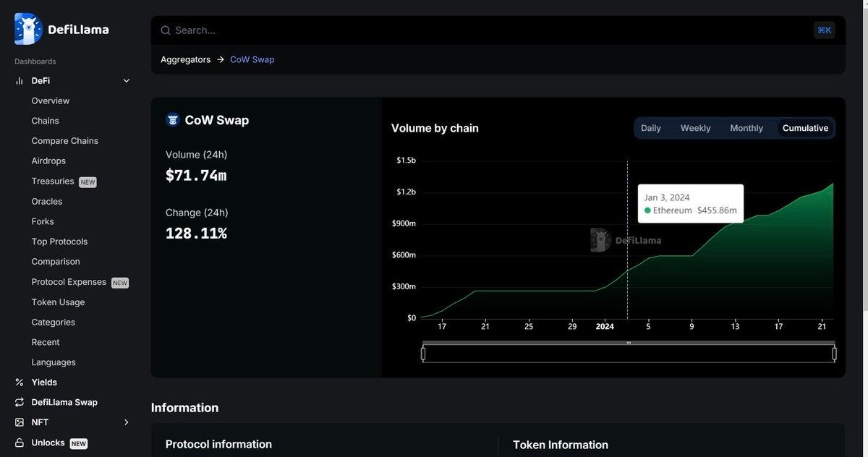Go to Airdrops
Image resolution: width=868 pixels, height=457 pixels.
click(x=48, y=161)
